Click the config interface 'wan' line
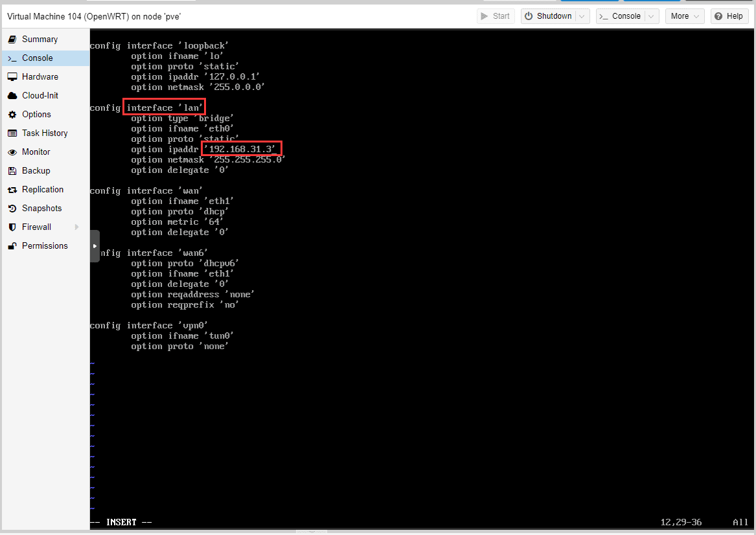The width and height of the screenshot is (756, 535). 146,191
